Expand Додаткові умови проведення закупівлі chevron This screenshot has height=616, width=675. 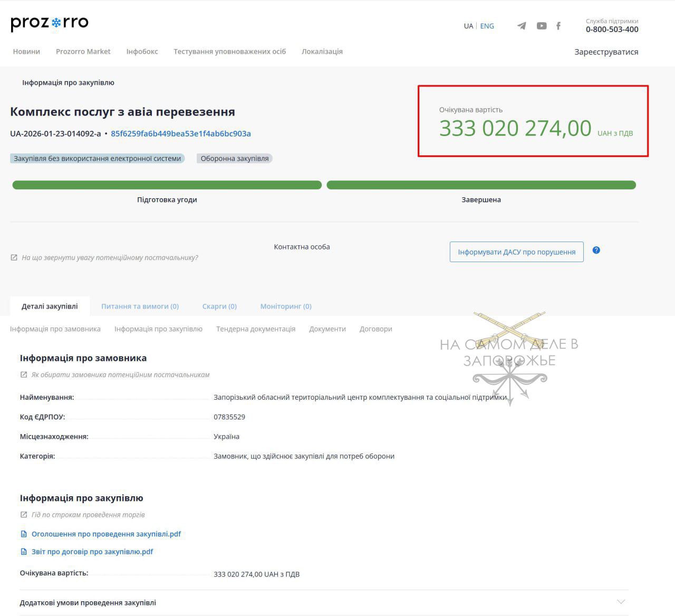[x=621, y=602]
